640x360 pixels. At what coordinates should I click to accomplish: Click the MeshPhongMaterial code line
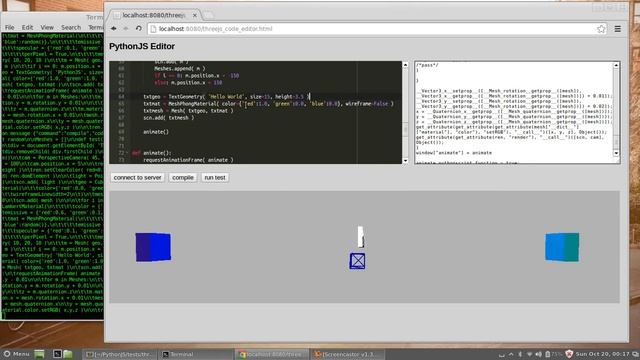pos(268,104)
